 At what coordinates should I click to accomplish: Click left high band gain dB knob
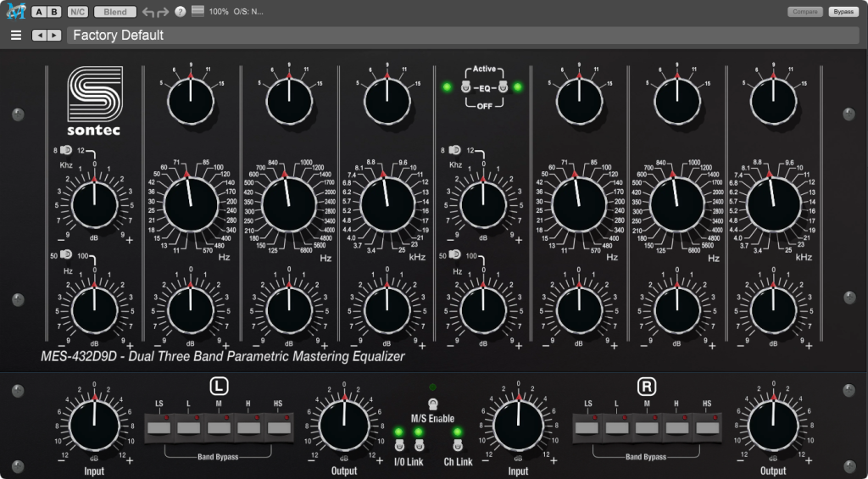387,310
